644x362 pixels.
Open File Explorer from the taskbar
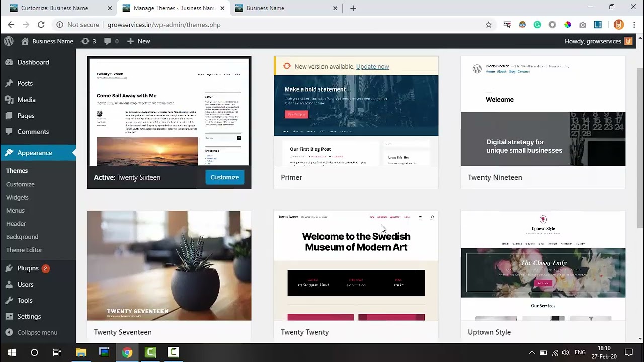coord(81,352)
